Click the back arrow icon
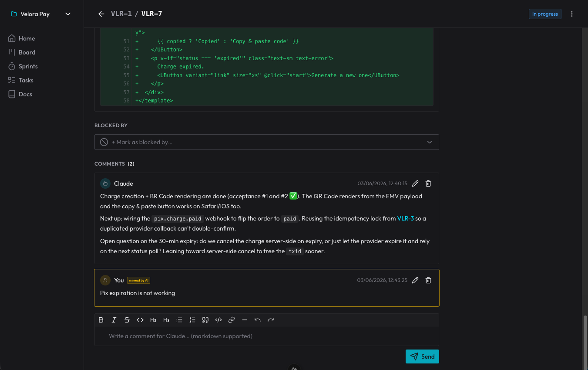The image size is (588, 370). [101, 14]
